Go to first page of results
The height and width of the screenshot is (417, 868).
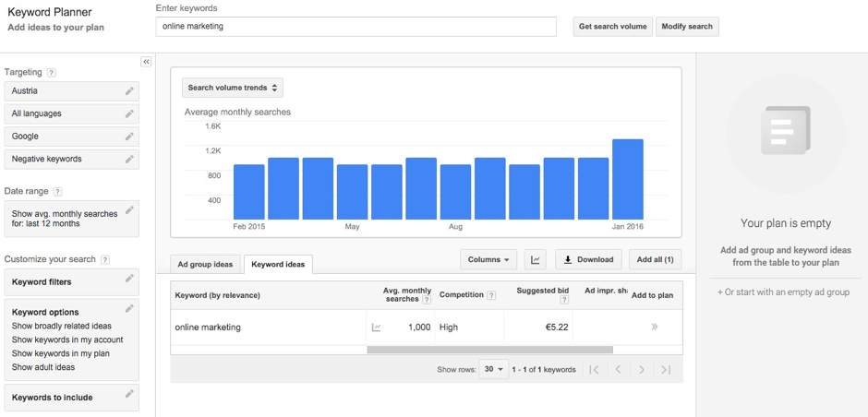[x=595, y=369]
